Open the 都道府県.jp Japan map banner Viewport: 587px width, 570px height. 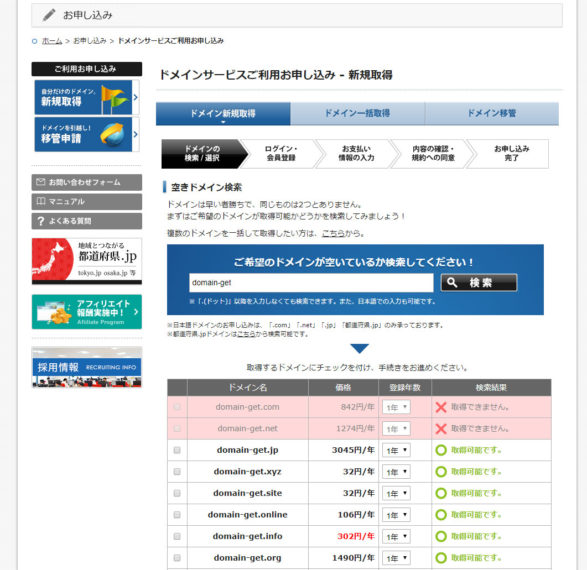click(87, 261)
